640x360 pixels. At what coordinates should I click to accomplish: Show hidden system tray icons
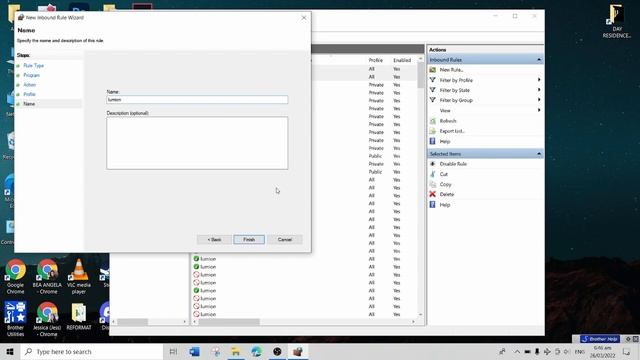tap(517, 351)
